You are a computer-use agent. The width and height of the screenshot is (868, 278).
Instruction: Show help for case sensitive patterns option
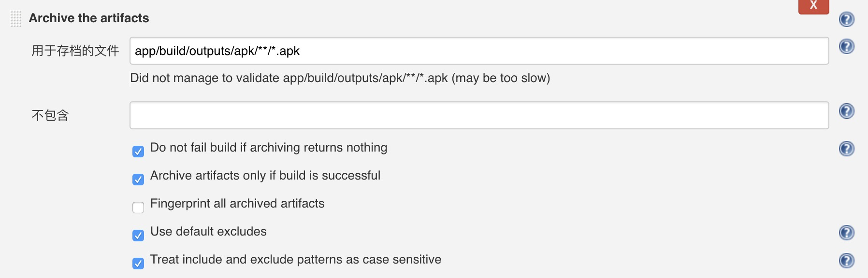[846, 261]
